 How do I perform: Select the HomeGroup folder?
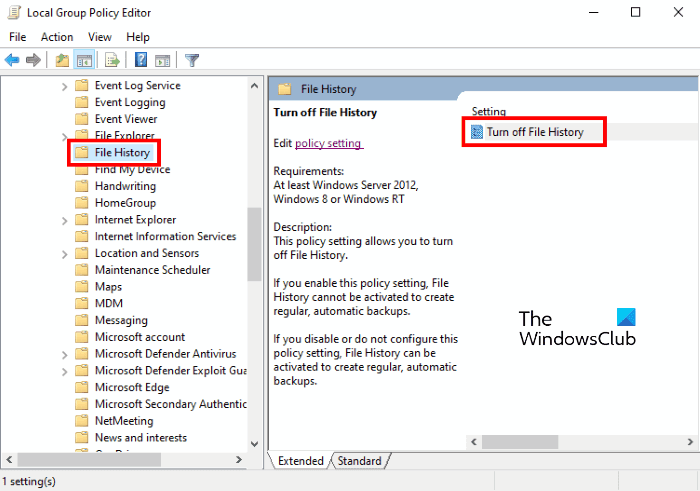(x=125, y=203)
